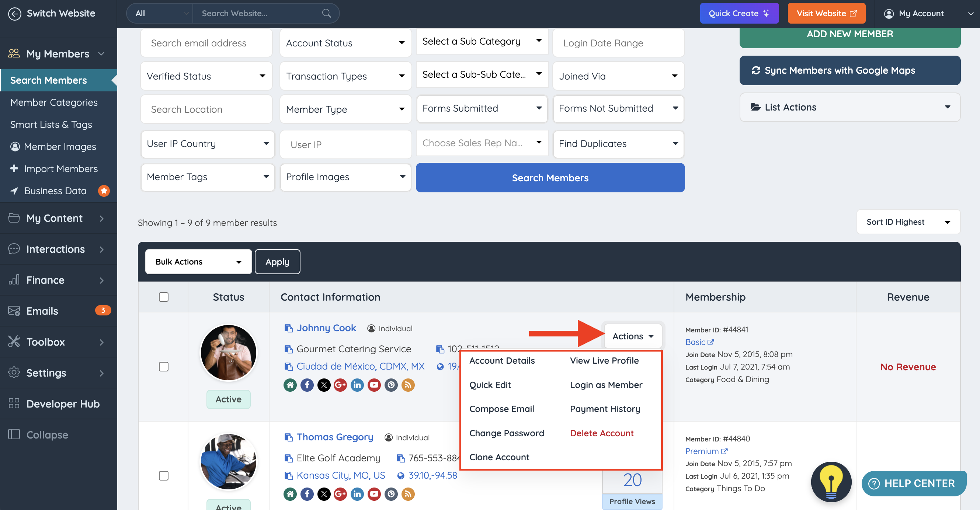Click Johnny Cook's Facebook icon
This screenshot has width=980, height=510.
(307, 385)
